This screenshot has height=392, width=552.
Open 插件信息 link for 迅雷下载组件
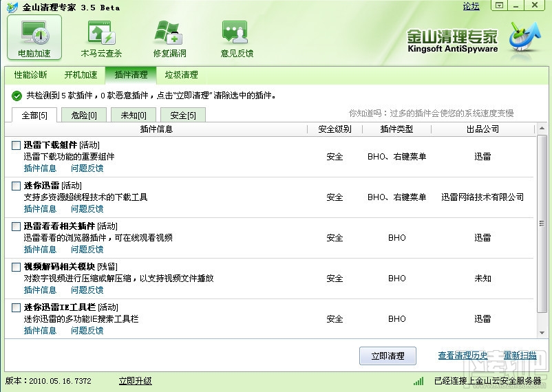(x=40, y=168)
